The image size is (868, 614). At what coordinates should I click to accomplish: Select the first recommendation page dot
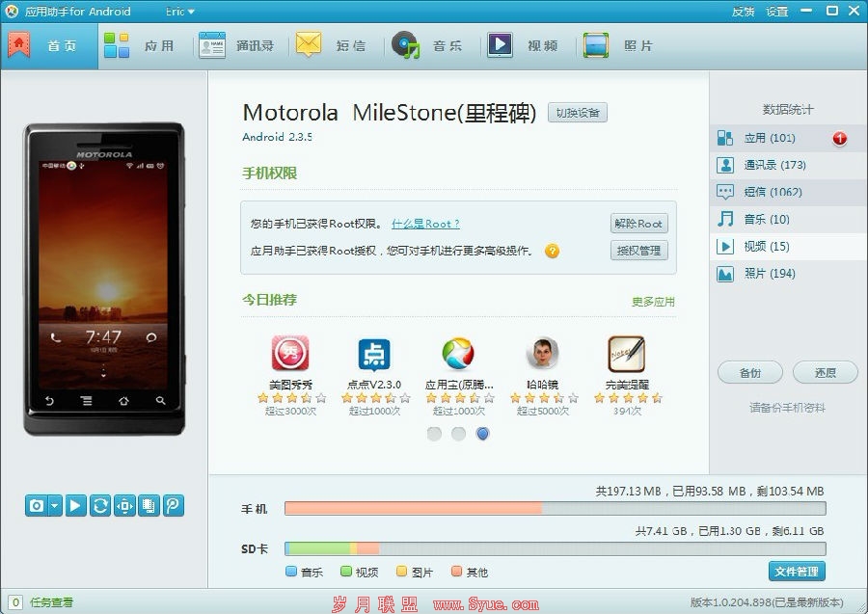coord(435,434)
